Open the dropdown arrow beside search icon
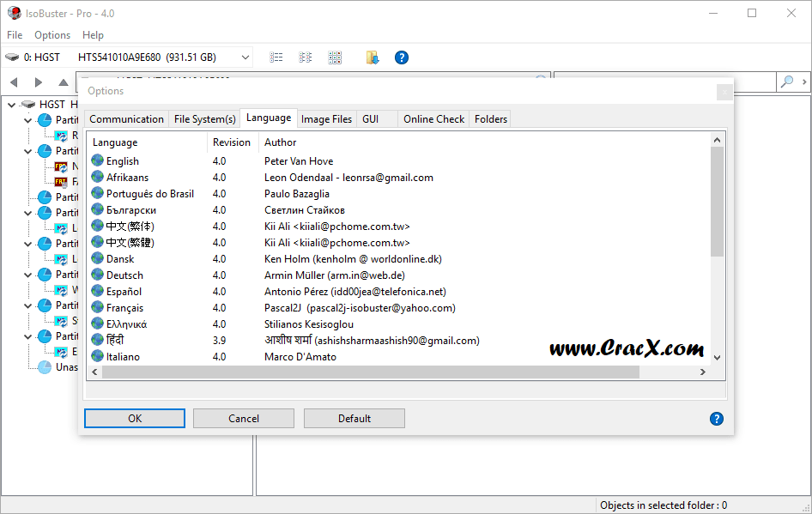This screenshot has height=514, width=812. coord(804,82)
